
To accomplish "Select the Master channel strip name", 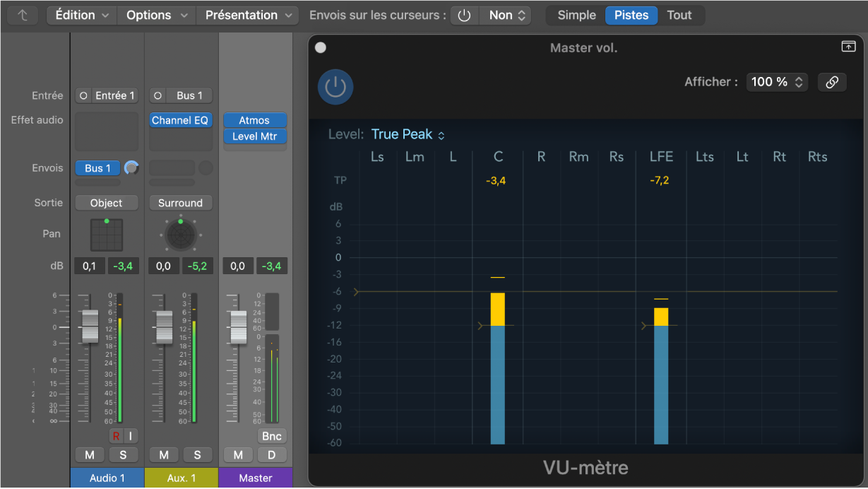I will (256, 478).
